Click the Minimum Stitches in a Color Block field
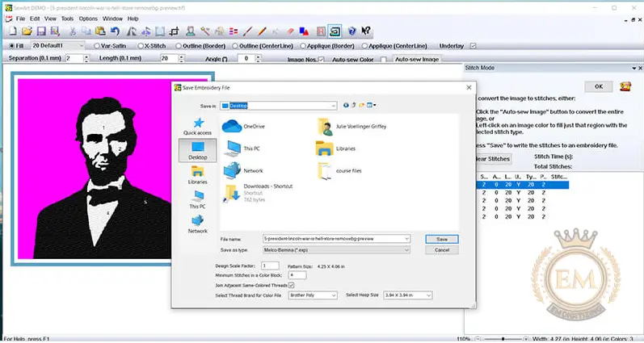 pyautogui.click(x=297, y=275)
